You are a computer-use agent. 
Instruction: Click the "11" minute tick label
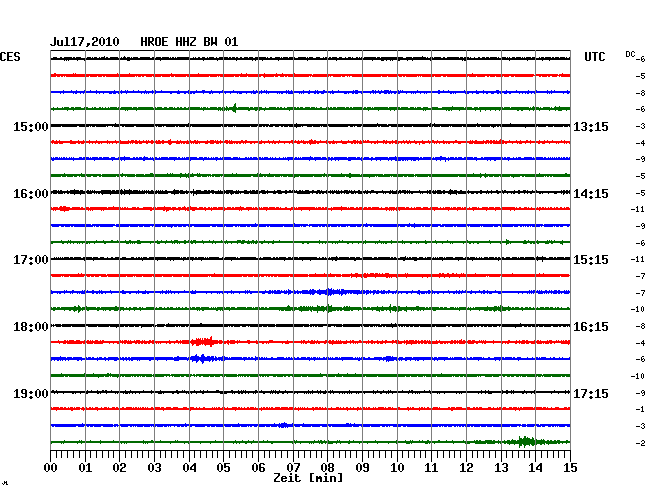coord(431,468)
